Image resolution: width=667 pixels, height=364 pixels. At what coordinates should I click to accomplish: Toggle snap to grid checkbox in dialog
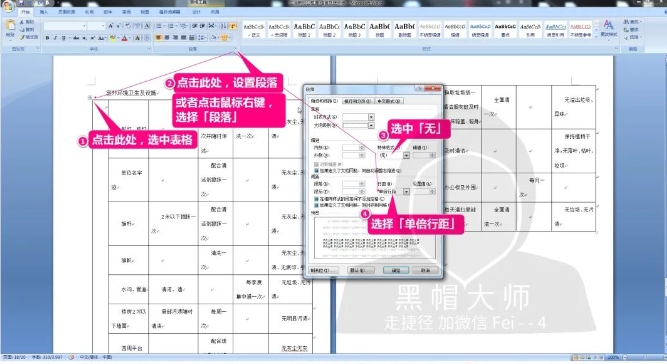tap(316, 205)
